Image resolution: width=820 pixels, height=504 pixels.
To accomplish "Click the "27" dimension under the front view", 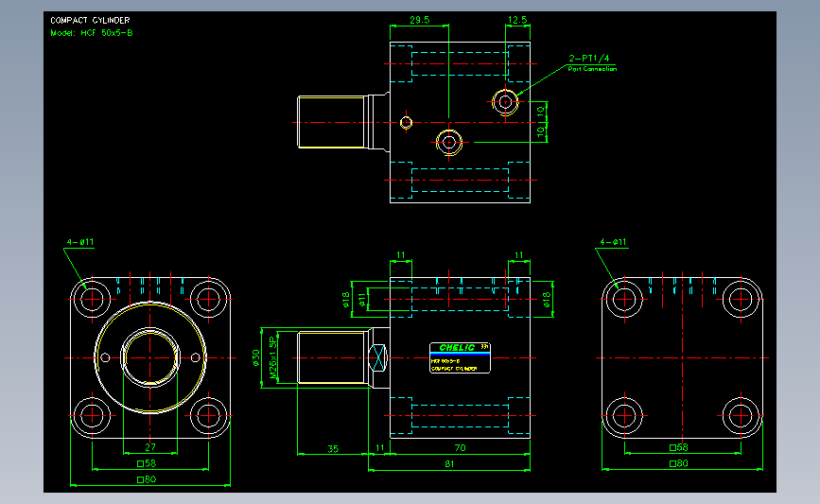I will point(150,447).
